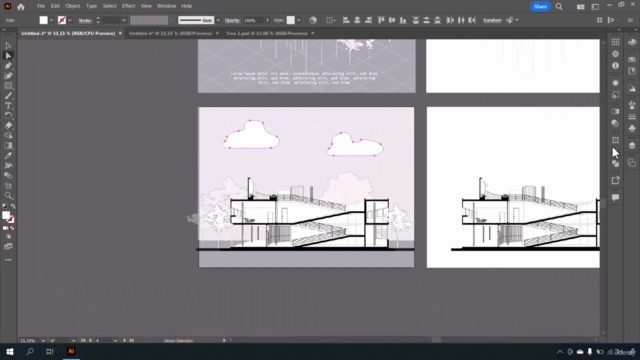
Task: Click the horizontal scrollbar thumb
Action: (x=436, y=340)
